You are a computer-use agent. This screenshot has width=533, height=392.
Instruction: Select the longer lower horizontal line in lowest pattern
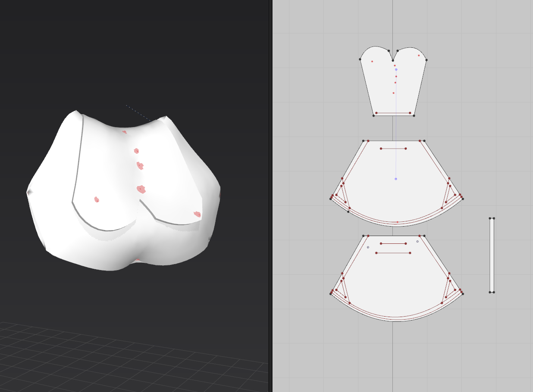[x=393, y=253]
